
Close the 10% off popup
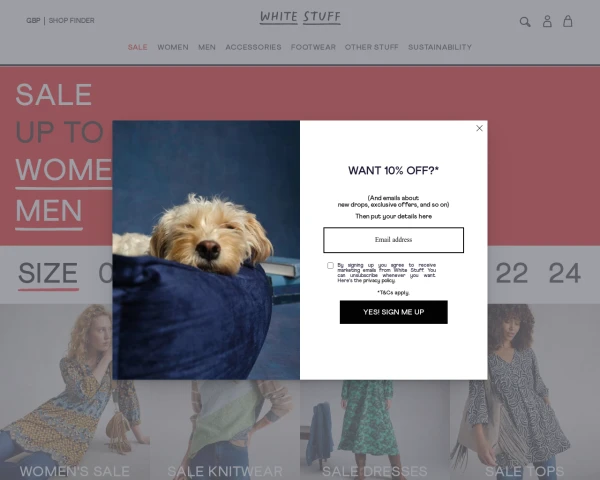coord(479,128)
